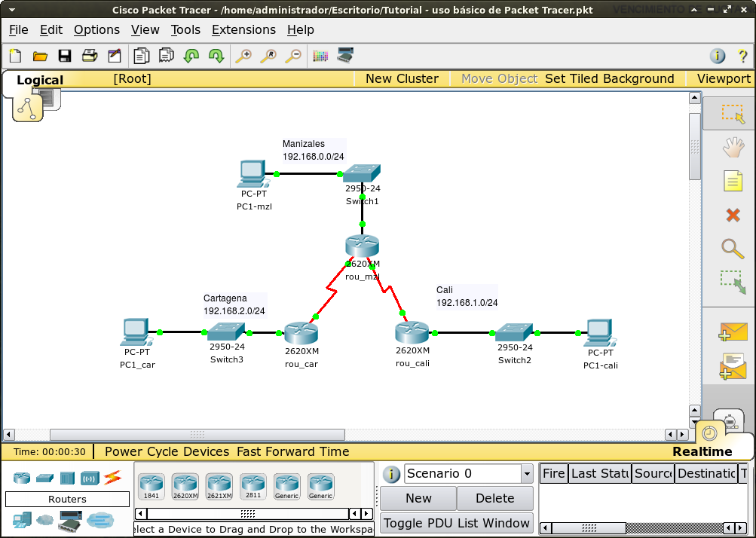Pick the 2620XM router model
Screen dimensions: 756x538
point(185,486)
